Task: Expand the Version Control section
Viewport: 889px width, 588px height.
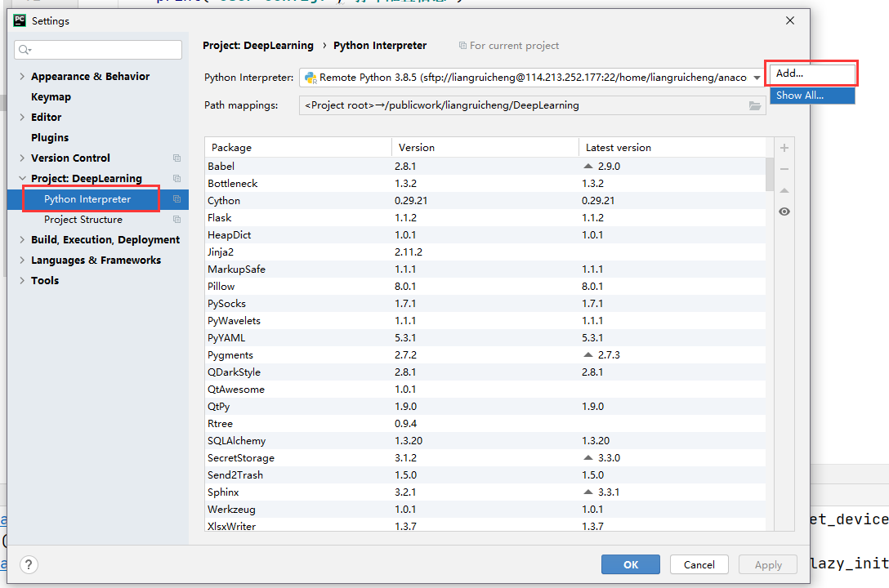Action: click(22, 158)
